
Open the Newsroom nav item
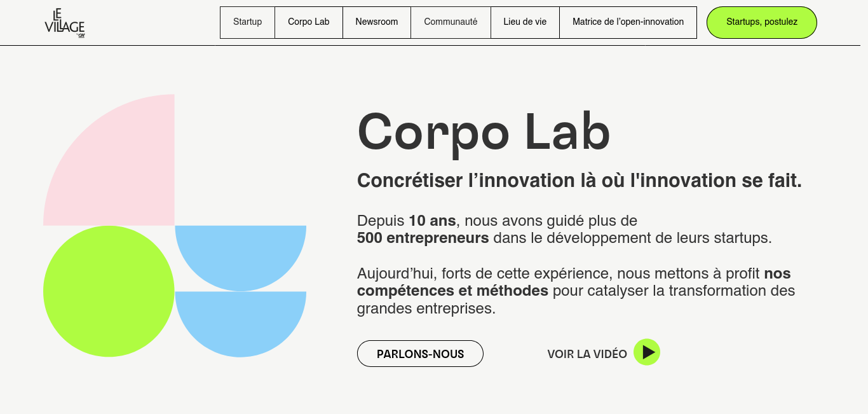[376, 22]
